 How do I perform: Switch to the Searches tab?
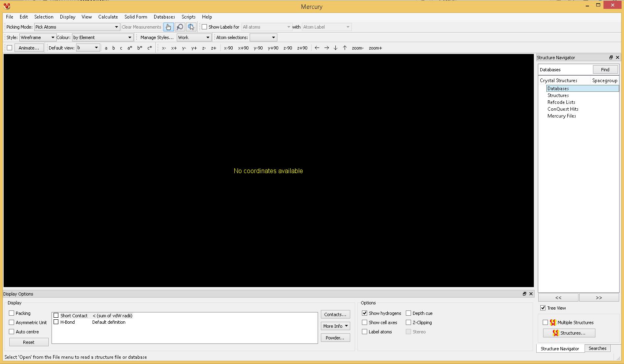coord(597,348)
